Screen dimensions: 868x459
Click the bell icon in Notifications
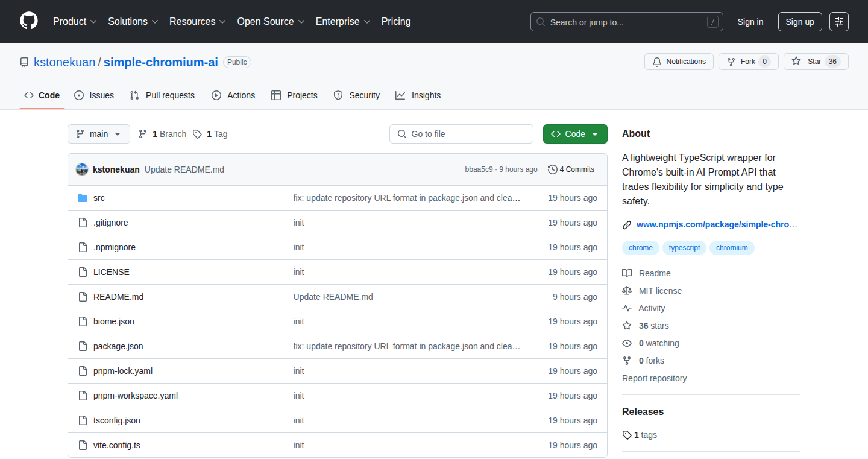657,62
